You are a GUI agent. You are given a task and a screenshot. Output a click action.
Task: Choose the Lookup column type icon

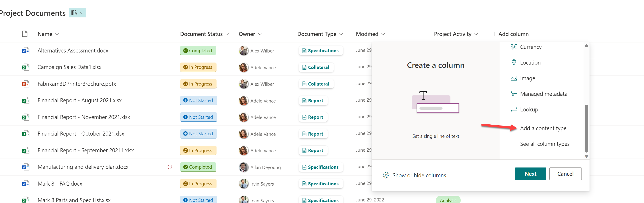(513, 110)
